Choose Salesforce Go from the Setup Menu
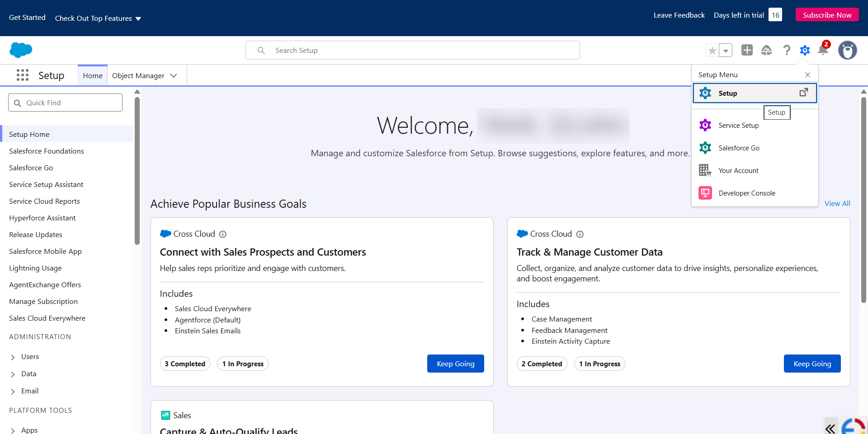 [x=755, y=148]
